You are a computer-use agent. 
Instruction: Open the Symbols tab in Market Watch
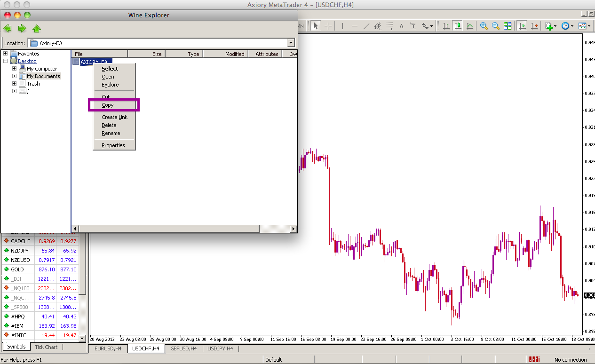16,347
